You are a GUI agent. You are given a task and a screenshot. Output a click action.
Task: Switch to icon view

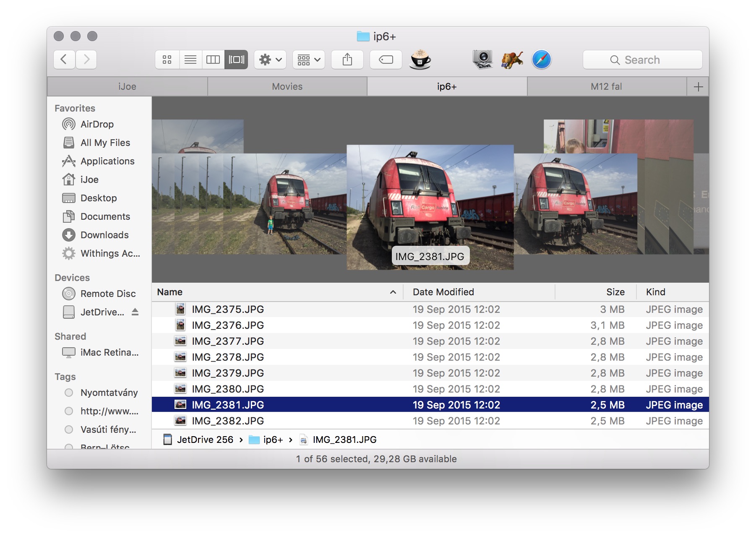pos(167,60)
